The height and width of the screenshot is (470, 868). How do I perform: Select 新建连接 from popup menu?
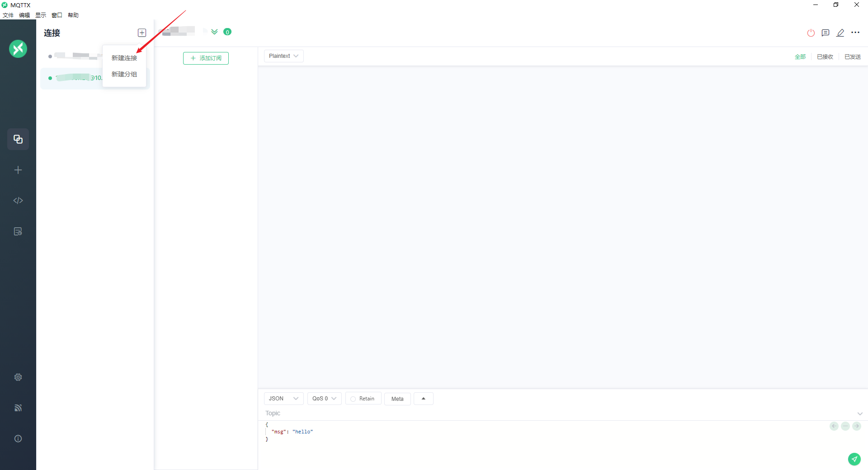(124, 58)
